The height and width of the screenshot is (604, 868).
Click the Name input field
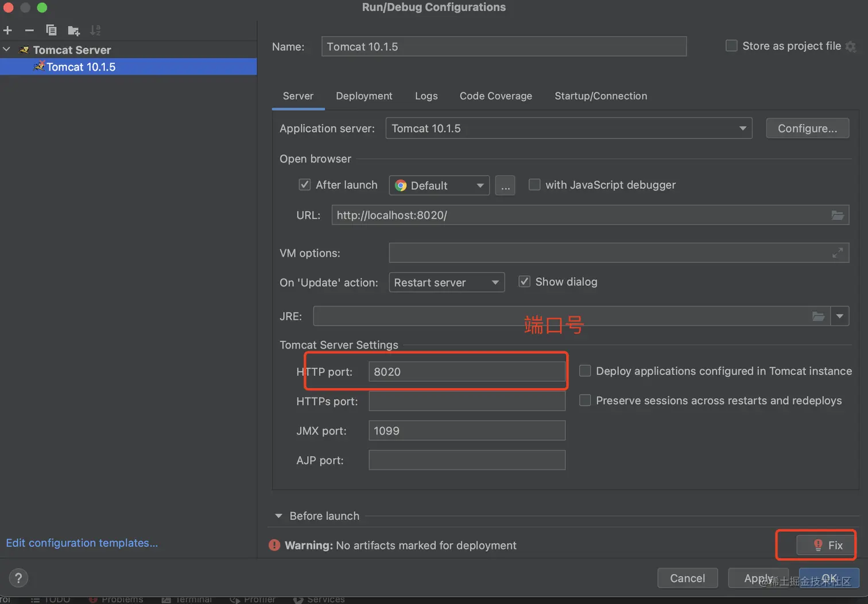[x=504, y=47]
